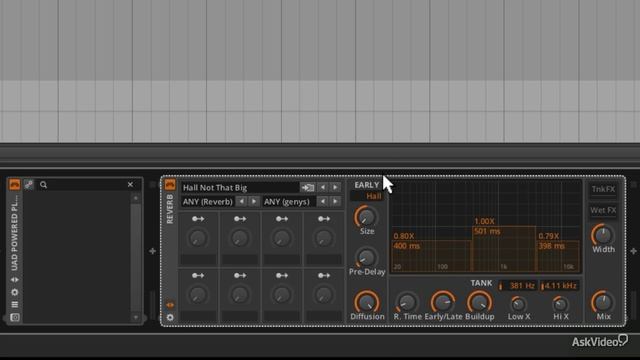
Task: Click the 398 ms high band decay value
Action: click(x=551, y=246)
